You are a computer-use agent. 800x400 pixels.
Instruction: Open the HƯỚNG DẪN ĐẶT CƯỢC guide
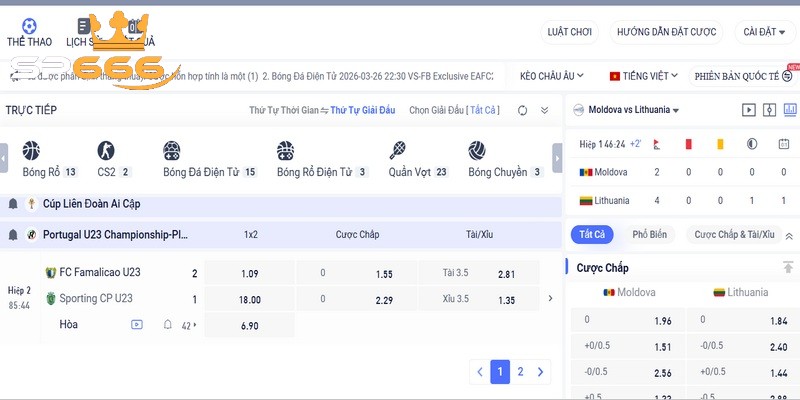coord(667,32)
